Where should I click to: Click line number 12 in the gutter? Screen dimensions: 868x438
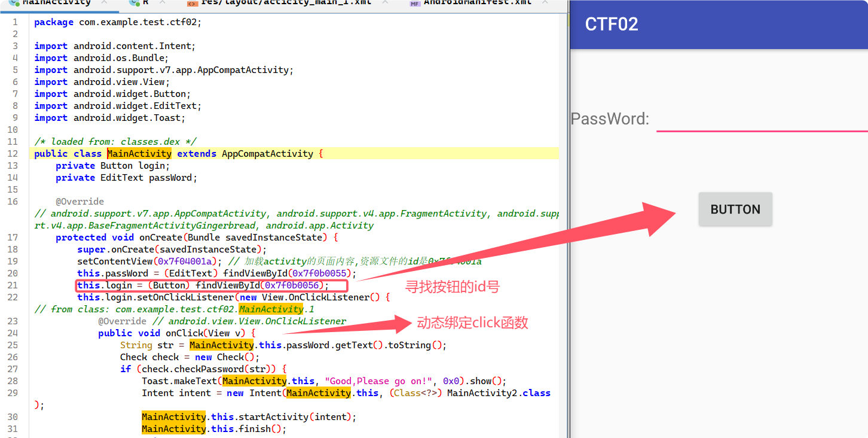click(13, 154)
